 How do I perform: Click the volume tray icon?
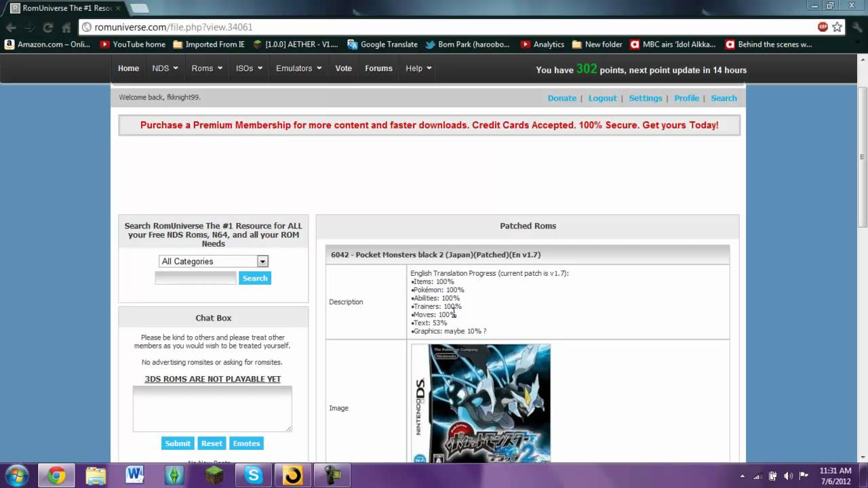pos(788,476)
